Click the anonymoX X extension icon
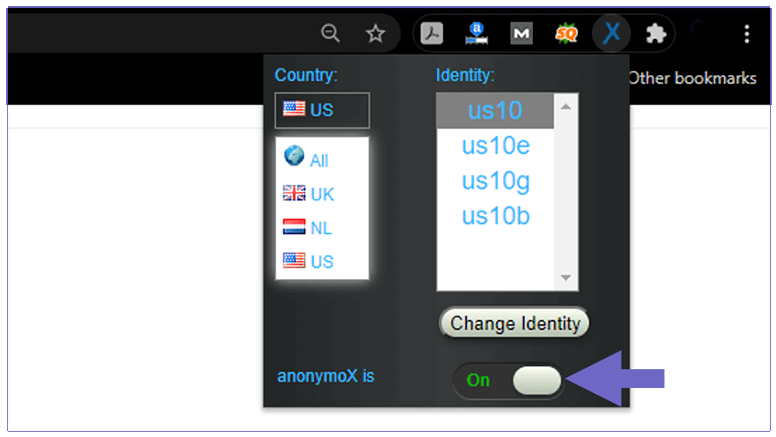 [612, 33]
